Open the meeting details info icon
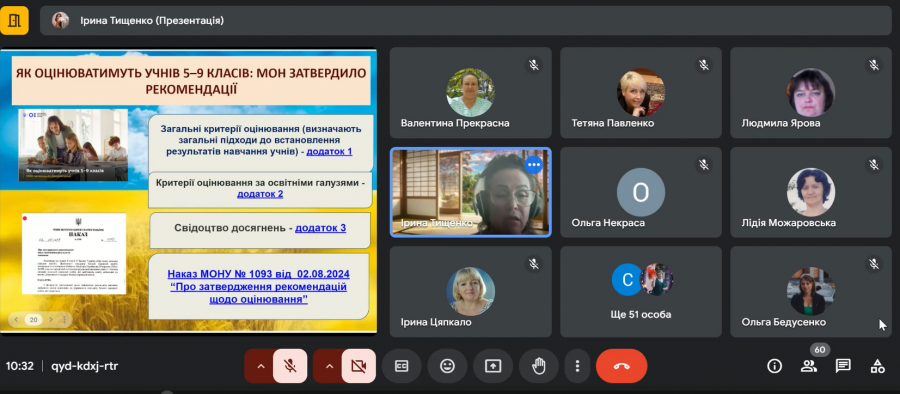Screen dimensions: 900x394 pyautogui.click(x=774, y=366)
